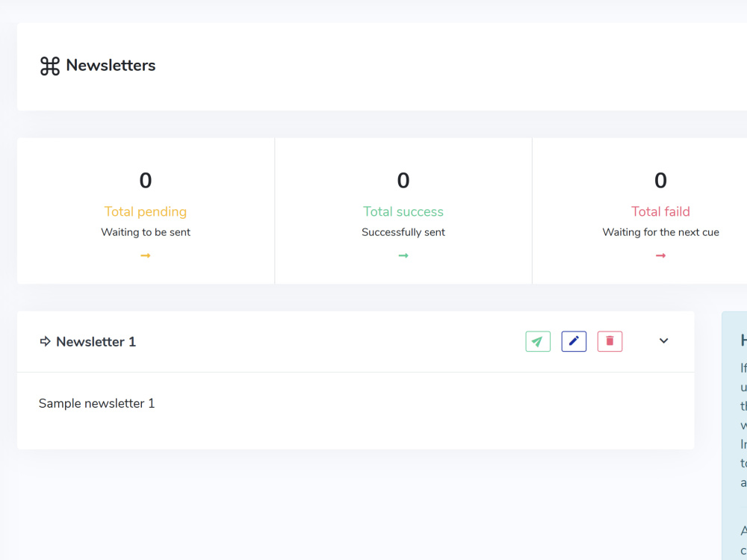The width and height of the screenshot is (747, 560).
Task: Click the Successfully sent caption
Action: coord(403,232)
